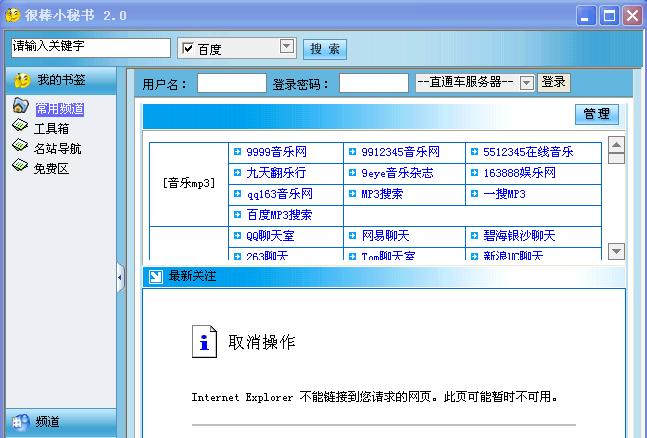Image resolution: width=647 pixels, height=438 pixels.
Task: Open the search engine dropdown arrow
Action: 286,46
